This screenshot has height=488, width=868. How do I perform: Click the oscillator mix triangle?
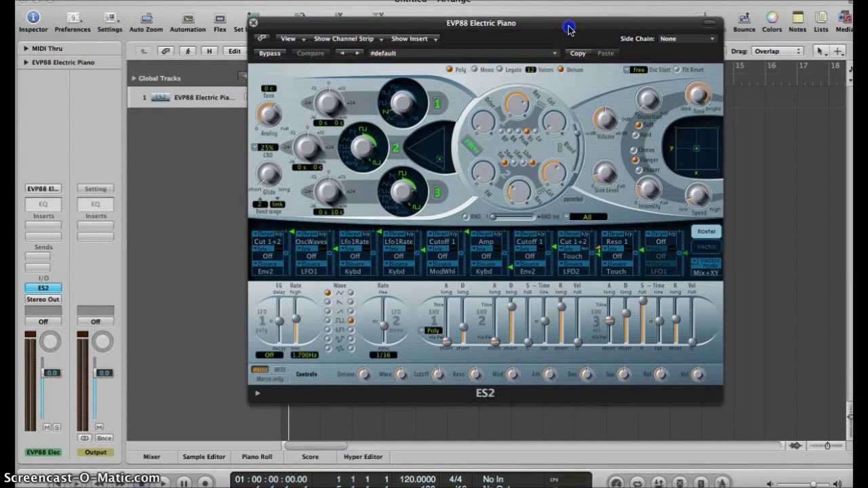(429, 148)
